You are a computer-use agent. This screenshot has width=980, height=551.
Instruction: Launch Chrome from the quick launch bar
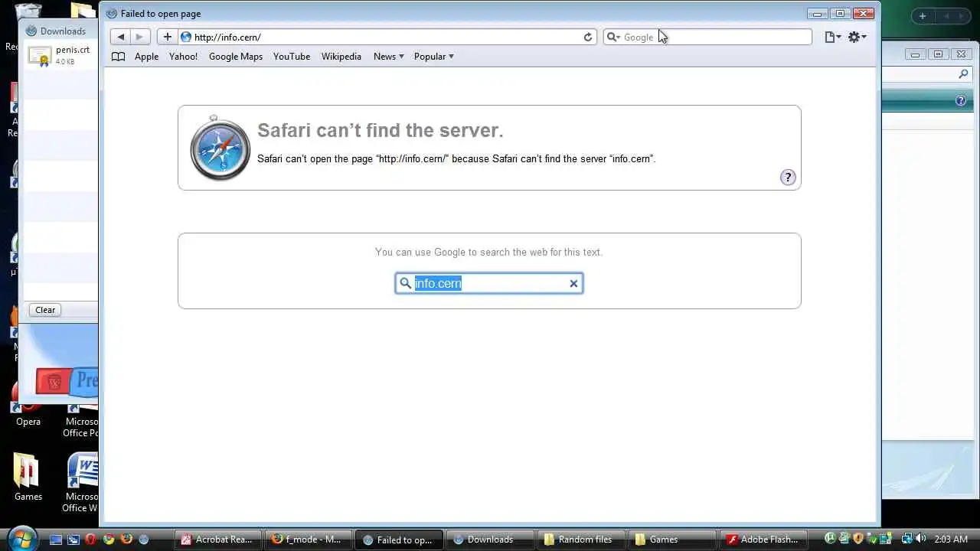(109, 540)
